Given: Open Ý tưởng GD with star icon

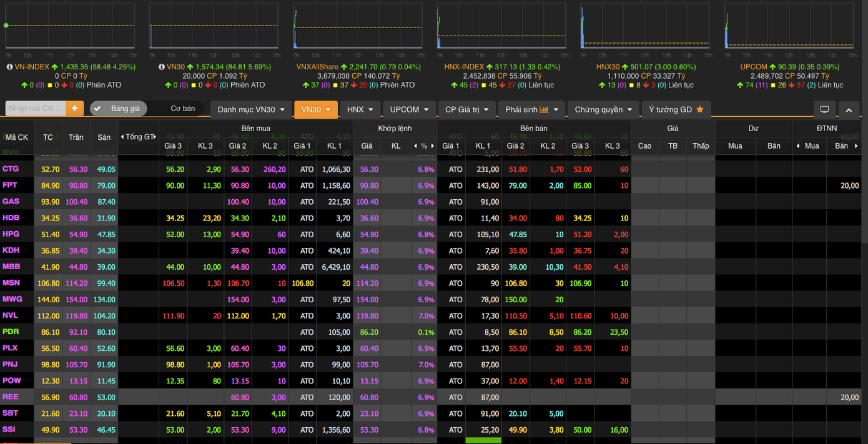Looking at the screenshot, I should [676, 109].
